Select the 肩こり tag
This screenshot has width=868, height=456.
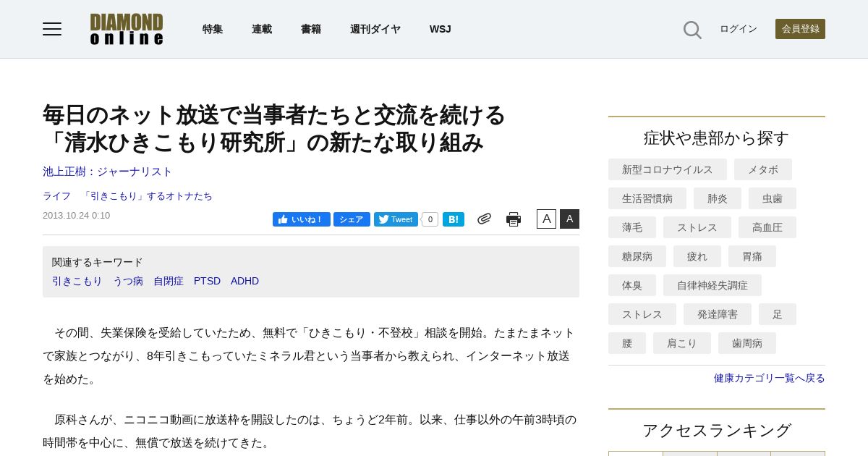pyautogui.click(x=682, y=343)
